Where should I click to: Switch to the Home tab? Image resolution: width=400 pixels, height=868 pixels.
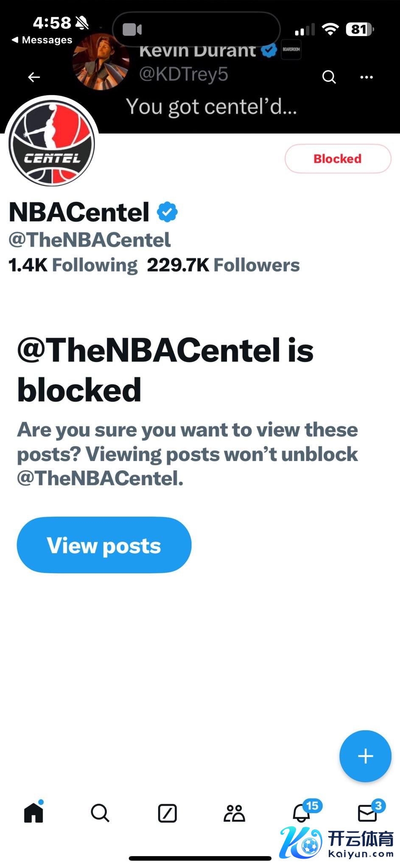34,813
